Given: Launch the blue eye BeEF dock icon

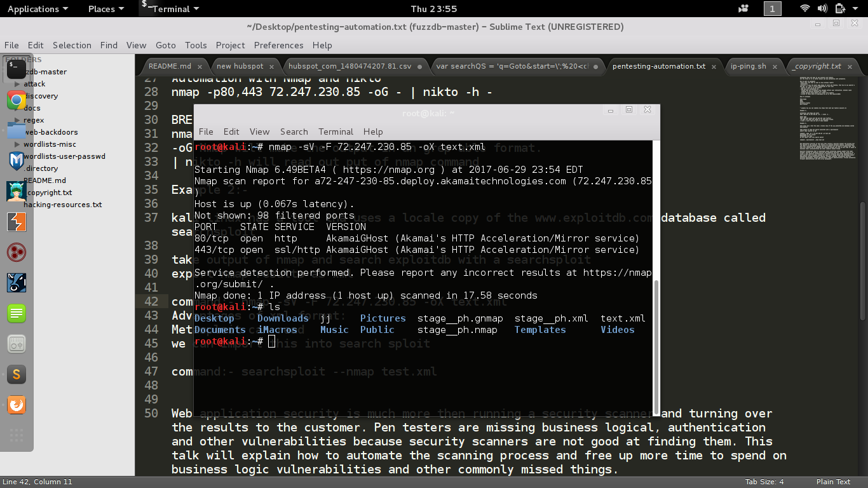Looking at the screenshot, I should [x=17, y=283].
